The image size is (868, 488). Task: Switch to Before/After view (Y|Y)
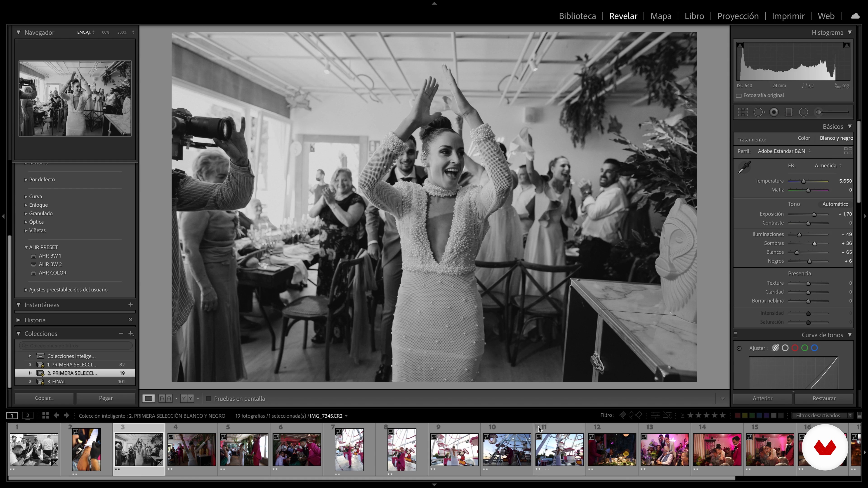point(187,398)
